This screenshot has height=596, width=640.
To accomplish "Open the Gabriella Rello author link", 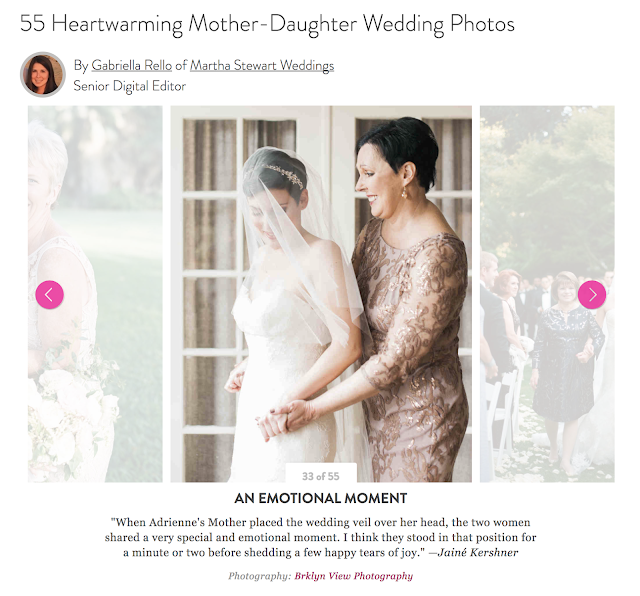I will (x=131, y=65).
